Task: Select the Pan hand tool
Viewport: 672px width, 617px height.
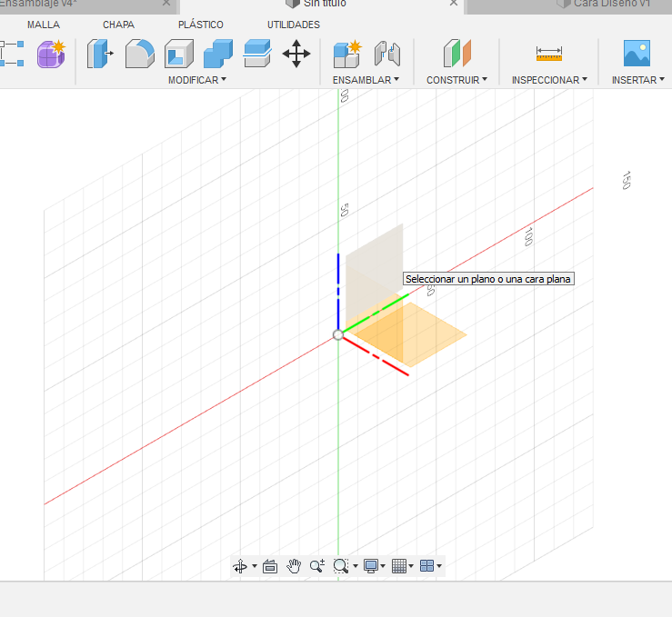Action: click(x=294, y=566)
